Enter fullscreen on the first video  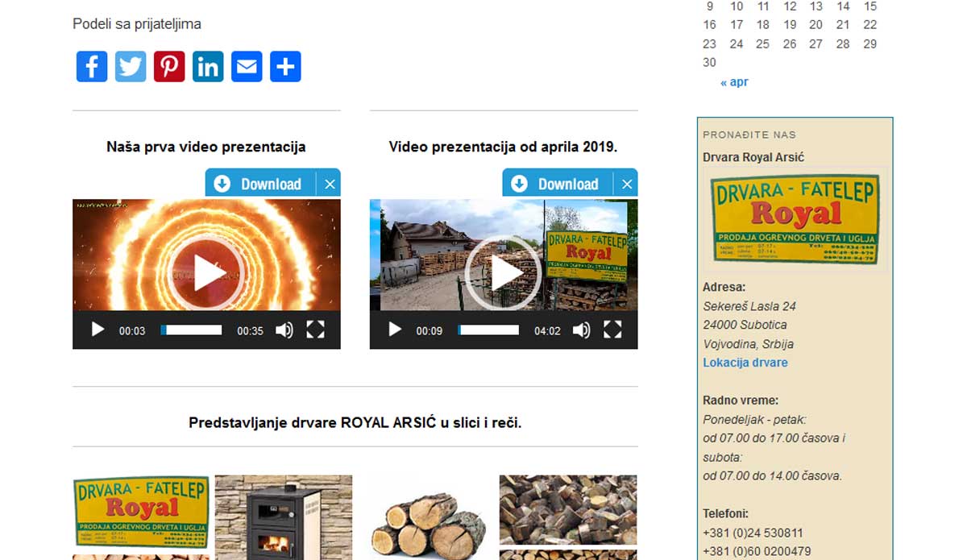(x=315, y=330)
